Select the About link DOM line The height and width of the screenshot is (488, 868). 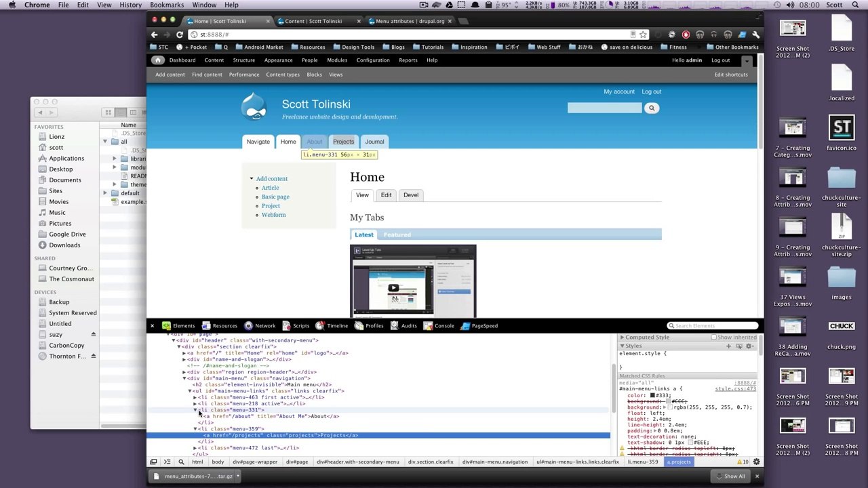click(x=271, y=416)
